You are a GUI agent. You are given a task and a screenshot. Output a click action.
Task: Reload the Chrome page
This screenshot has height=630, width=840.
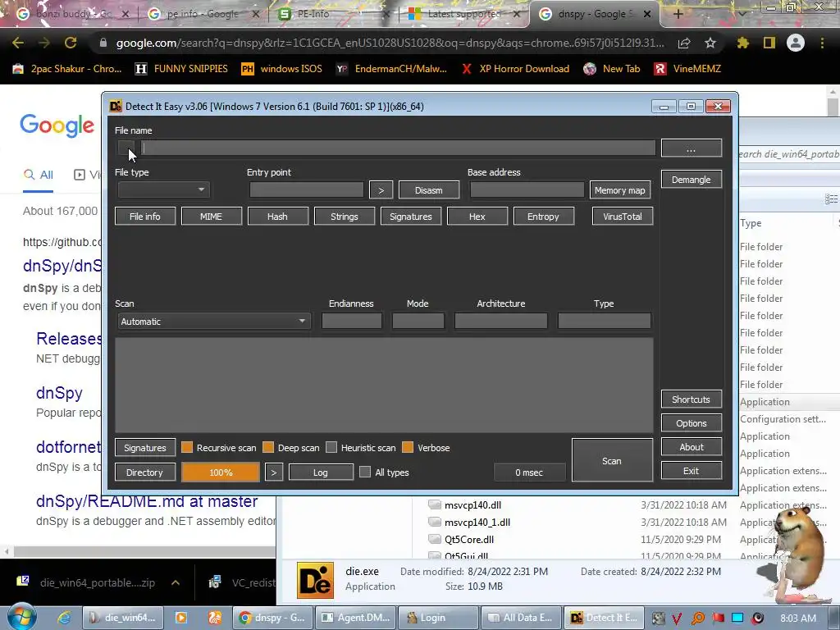71,43
